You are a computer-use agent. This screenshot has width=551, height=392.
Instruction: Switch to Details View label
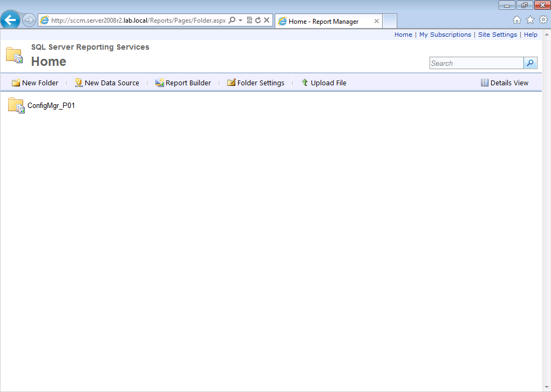pos(509,83)
